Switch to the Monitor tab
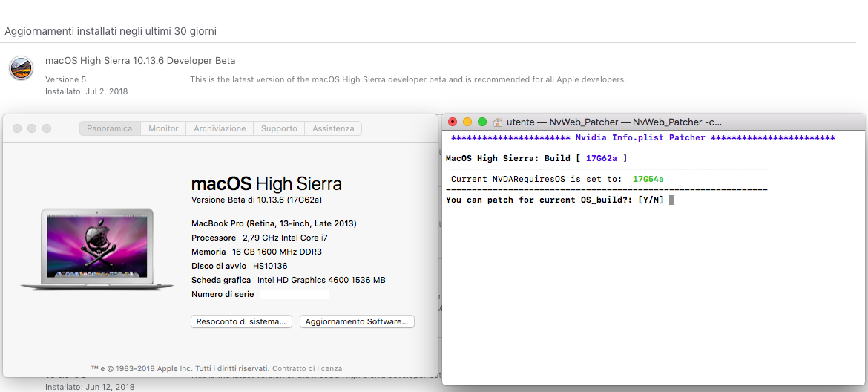 pyautogui.click(x=163, y=128)
